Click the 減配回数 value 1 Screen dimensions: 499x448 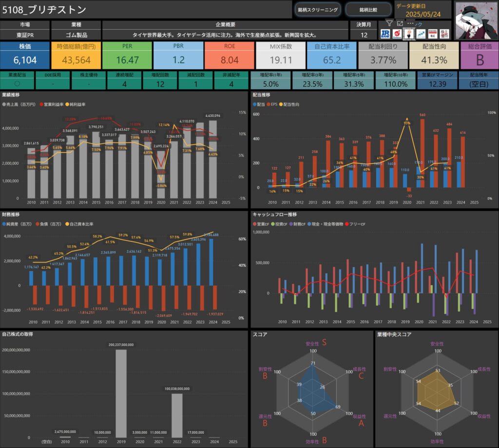[196, 84]
